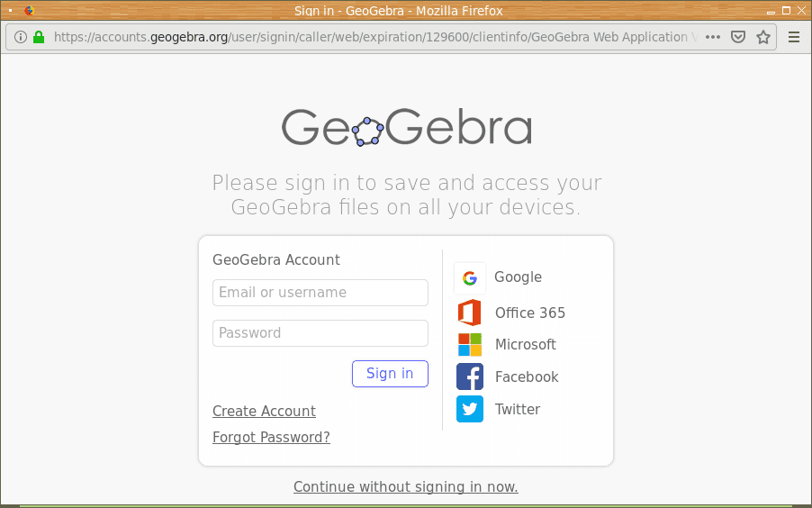Select the Office 365 sign-in label

530,313
